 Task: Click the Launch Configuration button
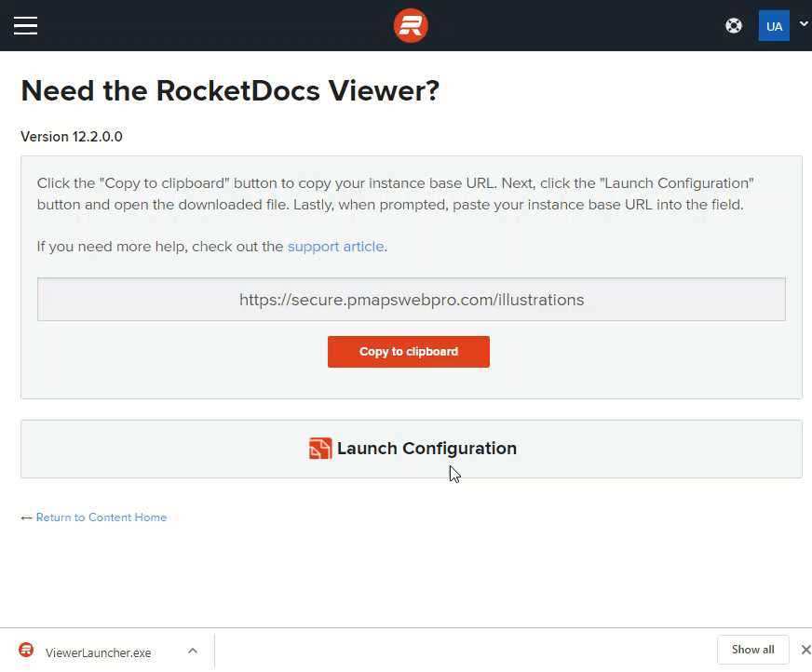[x=412, y=449]
